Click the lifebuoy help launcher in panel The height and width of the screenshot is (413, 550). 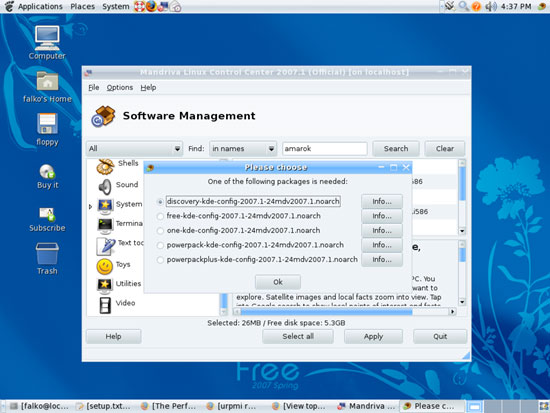click(x=140, y=6)
